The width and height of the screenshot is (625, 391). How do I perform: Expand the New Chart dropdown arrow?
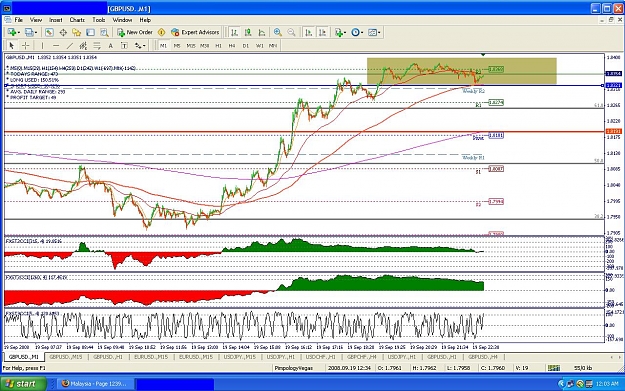(19, 33)
